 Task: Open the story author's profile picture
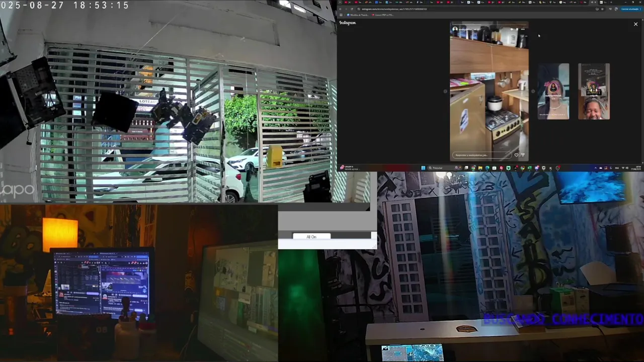pyautogui.click(x=455, y=29)
